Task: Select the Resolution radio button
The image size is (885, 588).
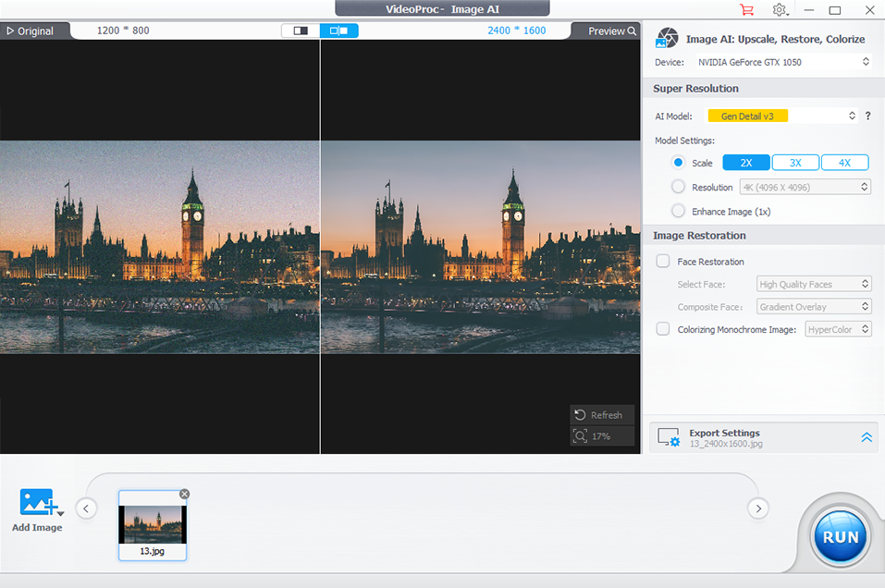Action: pos(678,187)
